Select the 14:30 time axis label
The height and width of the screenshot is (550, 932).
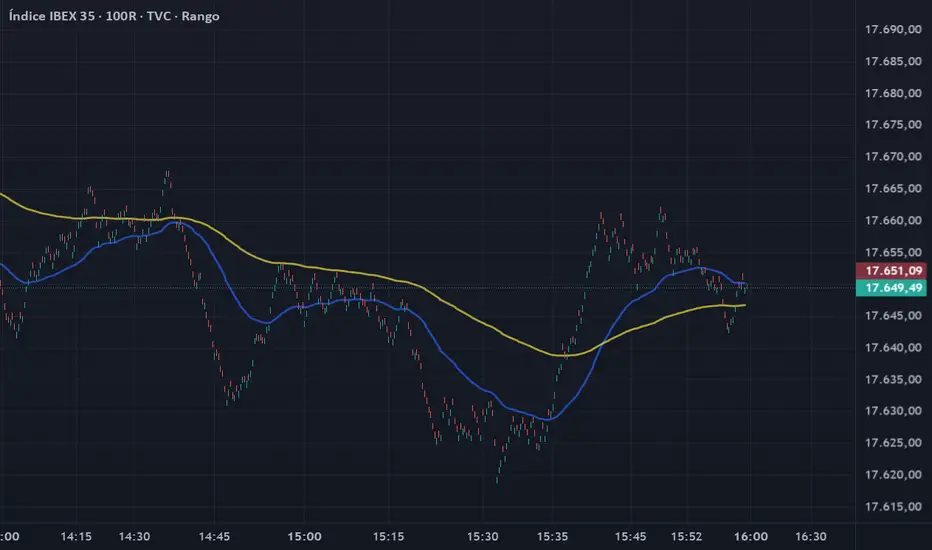coord(134,536)
